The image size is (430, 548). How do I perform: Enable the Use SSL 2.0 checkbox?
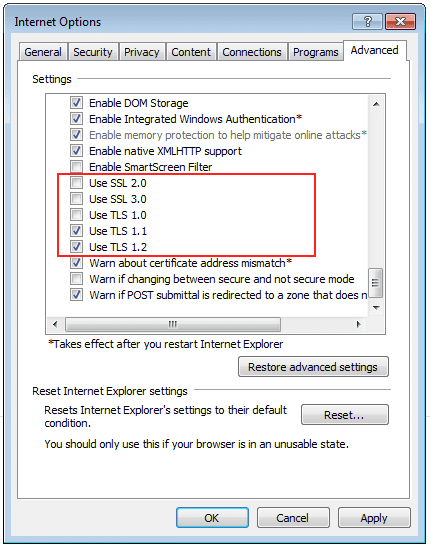click(76, 183)
